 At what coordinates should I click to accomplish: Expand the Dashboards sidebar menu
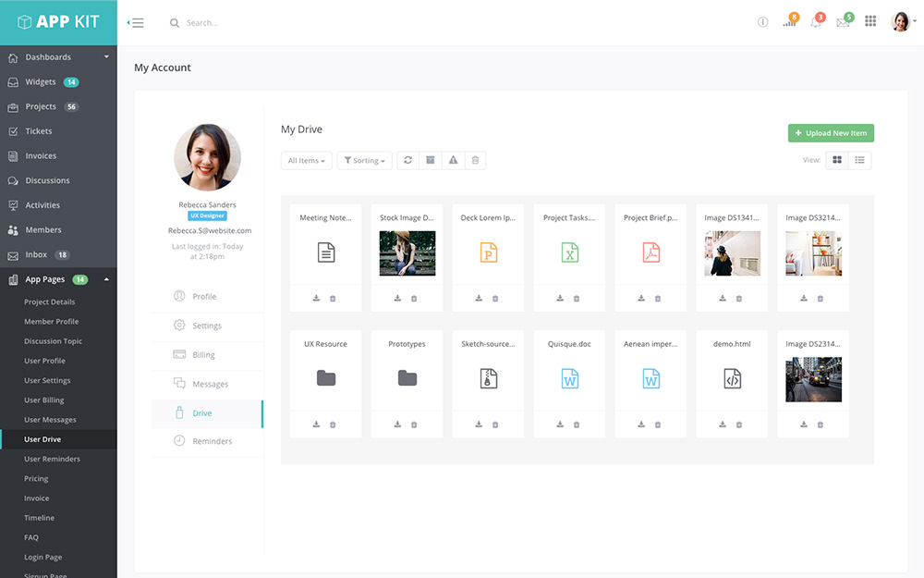pyautogui.click(x=58, y=57)
